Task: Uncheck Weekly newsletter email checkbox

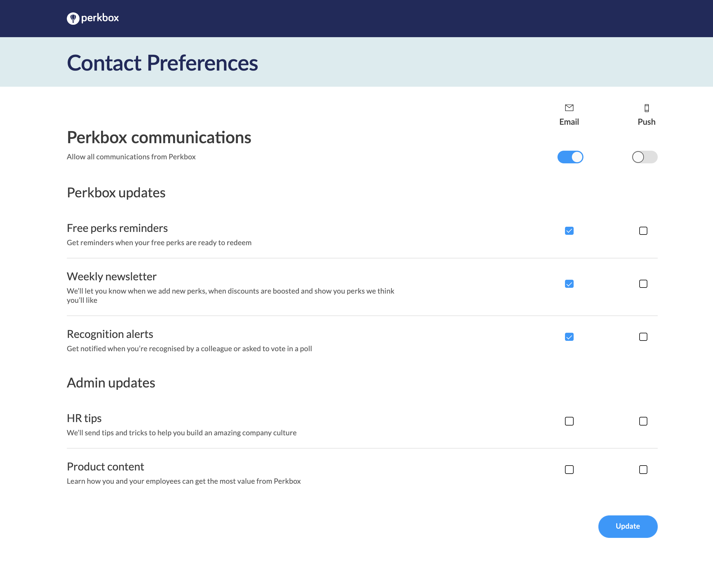Action: [569, 284]
